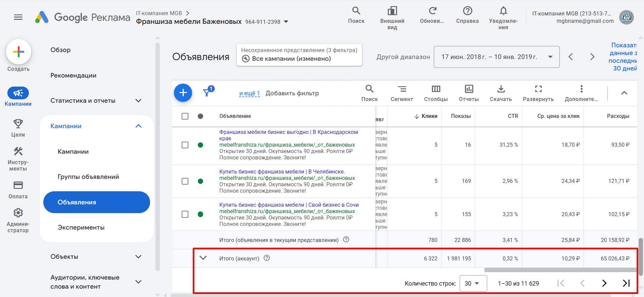This screenshot has height=297, width=644.
Task: Open the account switcher dropdown arrow
Action: tap(286, 22)
